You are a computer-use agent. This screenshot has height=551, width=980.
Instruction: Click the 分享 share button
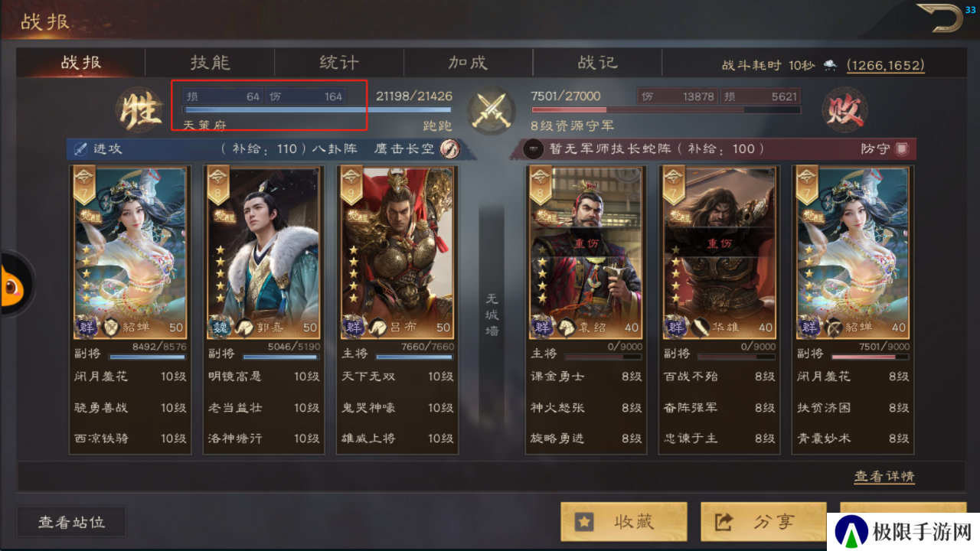point(763,522)
